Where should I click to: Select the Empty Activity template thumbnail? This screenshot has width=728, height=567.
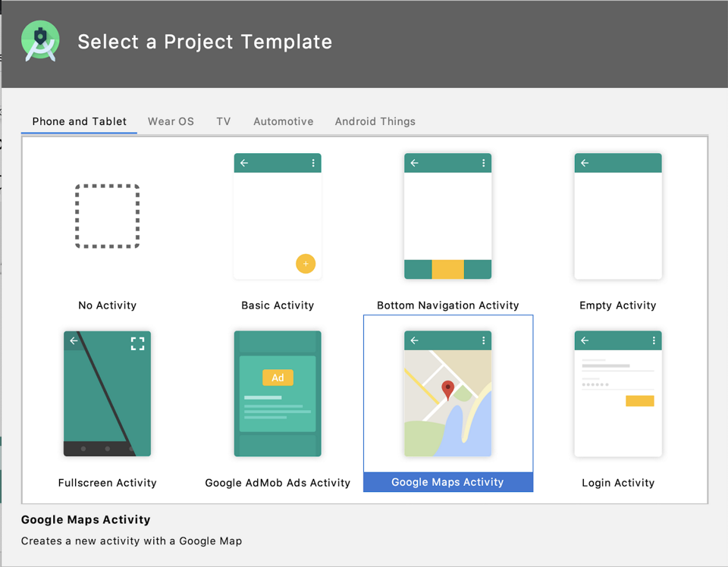(x=618, y=216)
